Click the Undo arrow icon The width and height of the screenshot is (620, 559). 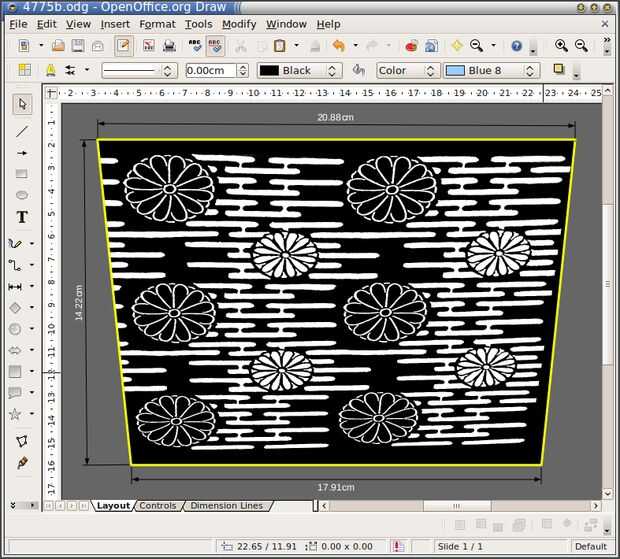point(339,46)
